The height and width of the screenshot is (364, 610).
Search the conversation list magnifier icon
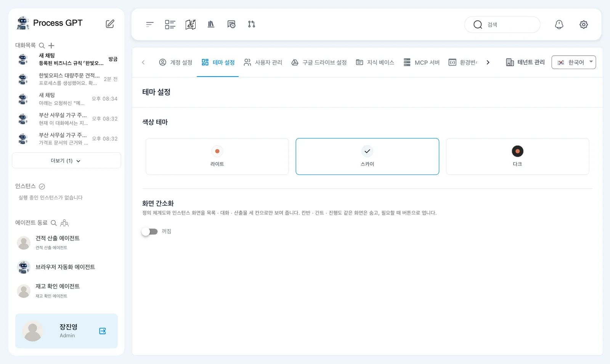(42, 46)
